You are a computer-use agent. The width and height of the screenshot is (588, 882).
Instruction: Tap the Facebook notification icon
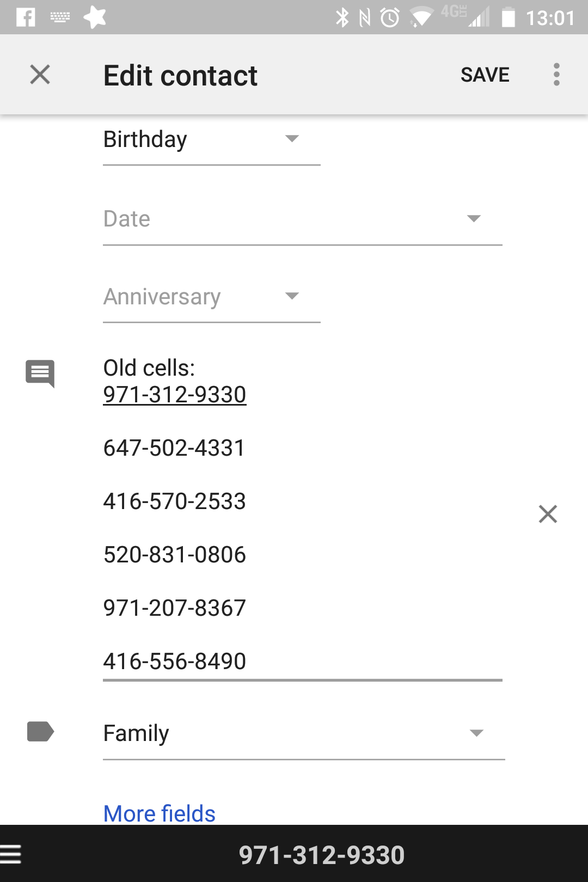[26, 17]
